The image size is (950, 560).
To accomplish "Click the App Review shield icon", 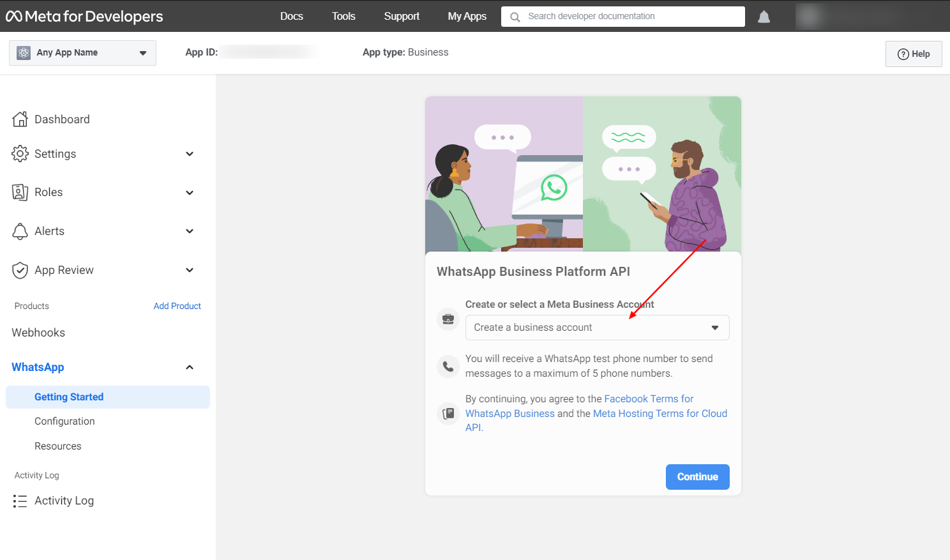I will pyautogui.click(x=20, y=270).
